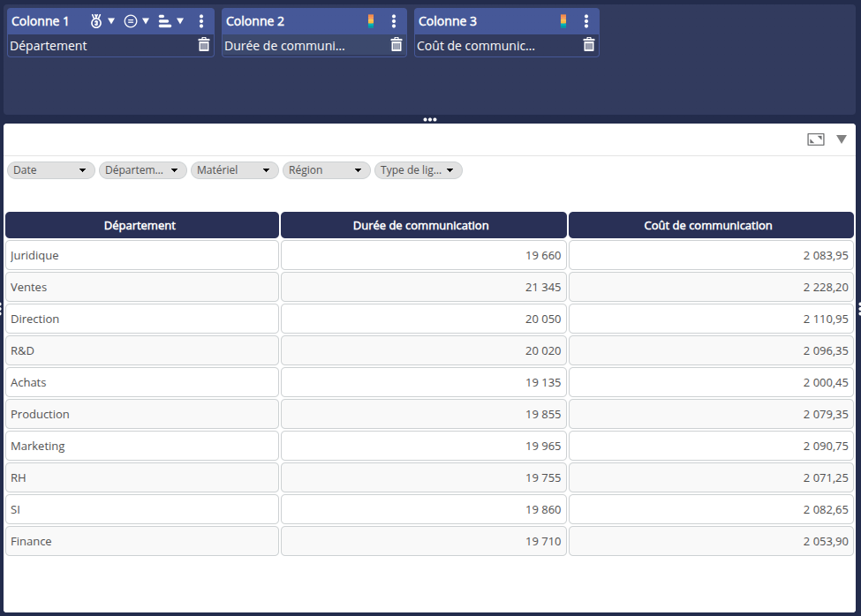Click the sort bars icon in Colonne 1
This screenshot has height=616, width=861.
click(165, 21)
